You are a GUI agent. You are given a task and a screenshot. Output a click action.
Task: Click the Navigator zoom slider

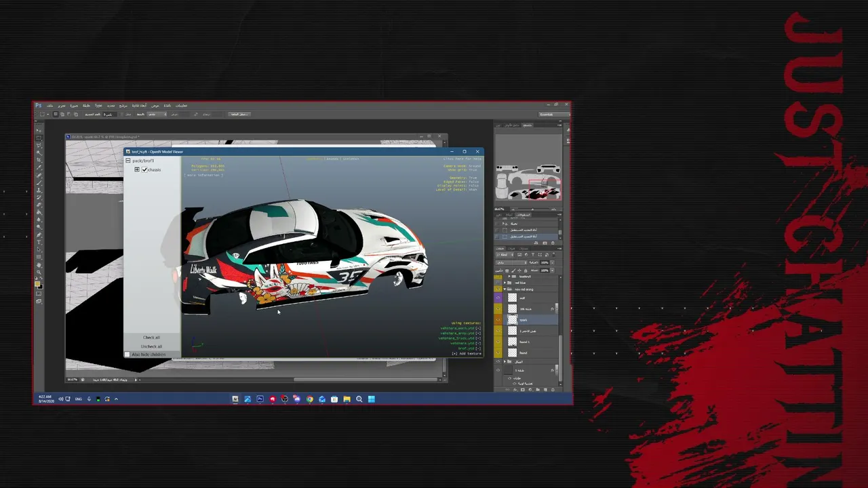pos(532,209)
